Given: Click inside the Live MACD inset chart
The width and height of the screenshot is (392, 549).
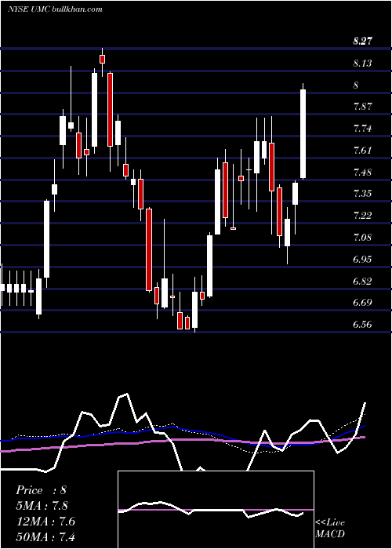Looking at the screenshot, I should pos(216,510).
